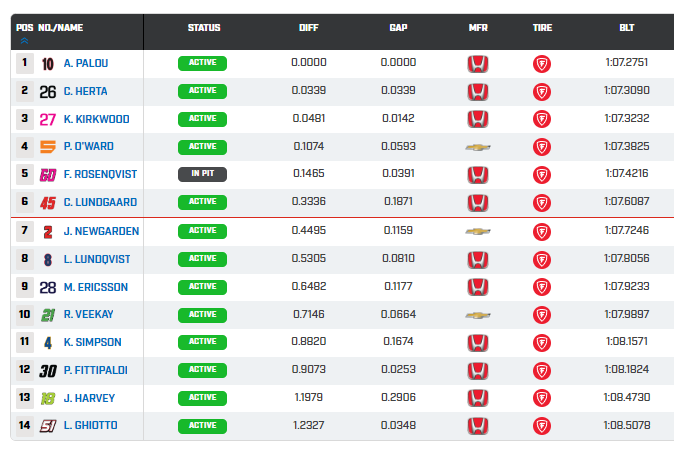Click car number 27 pink badge

48,119
